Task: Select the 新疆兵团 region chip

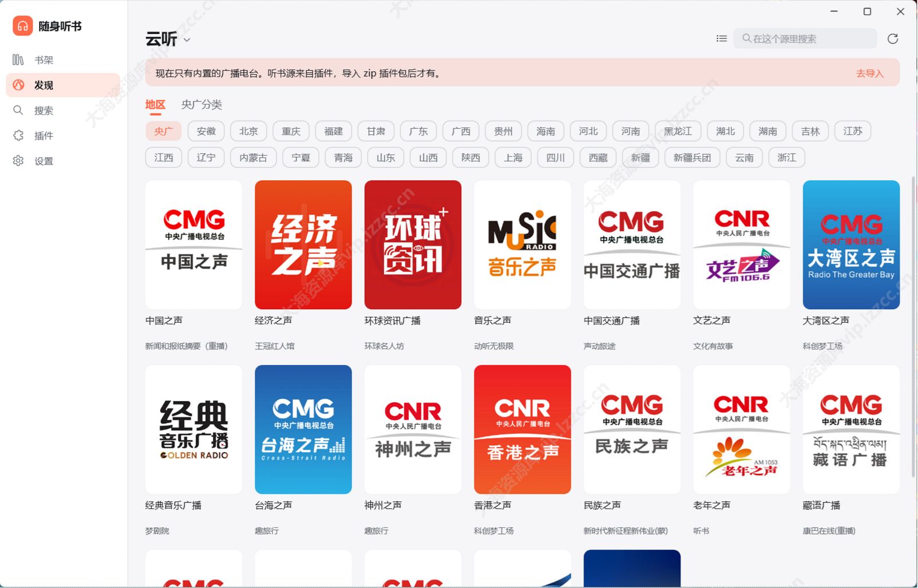Action: [692, 157]
